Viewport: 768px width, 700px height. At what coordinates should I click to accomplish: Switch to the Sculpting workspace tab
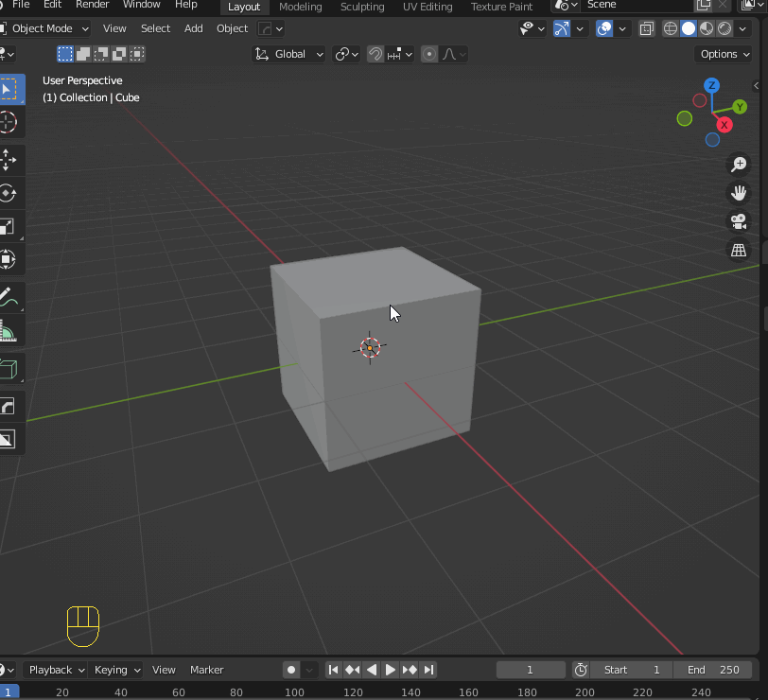click(362, 7)
